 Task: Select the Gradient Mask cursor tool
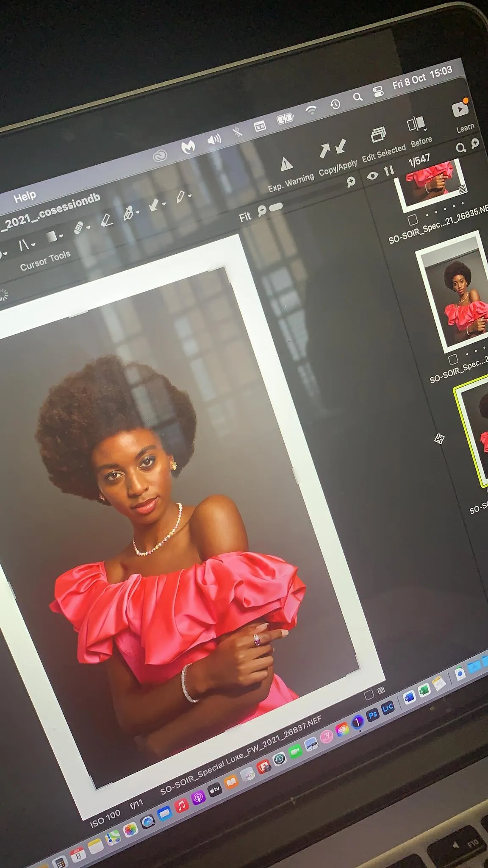(52, 236)
